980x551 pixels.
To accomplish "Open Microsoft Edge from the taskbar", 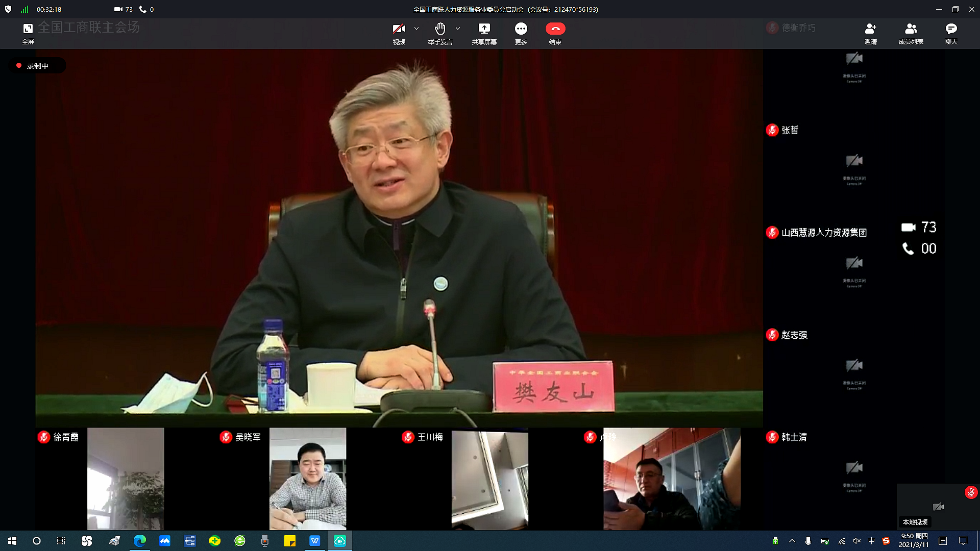I will point(140,541).
